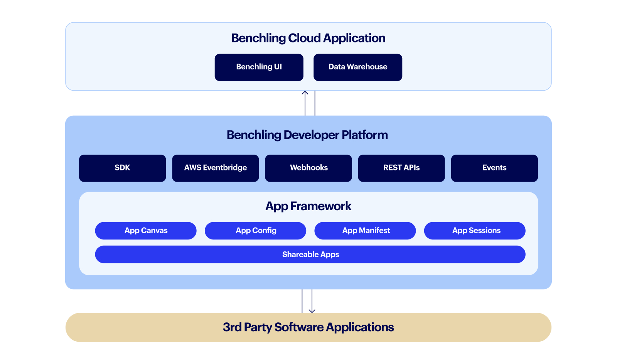Click the AWS Eventbridge component
Screen dimensions: 617x364
click(215, 168)
